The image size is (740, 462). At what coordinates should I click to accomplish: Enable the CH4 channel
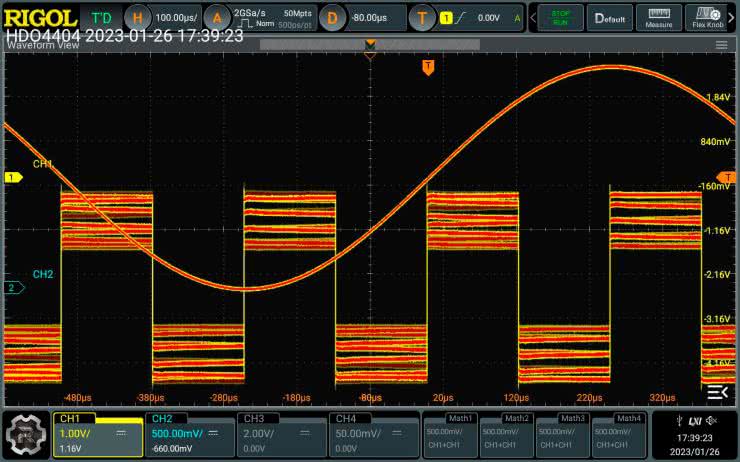[x=375, y=434]
